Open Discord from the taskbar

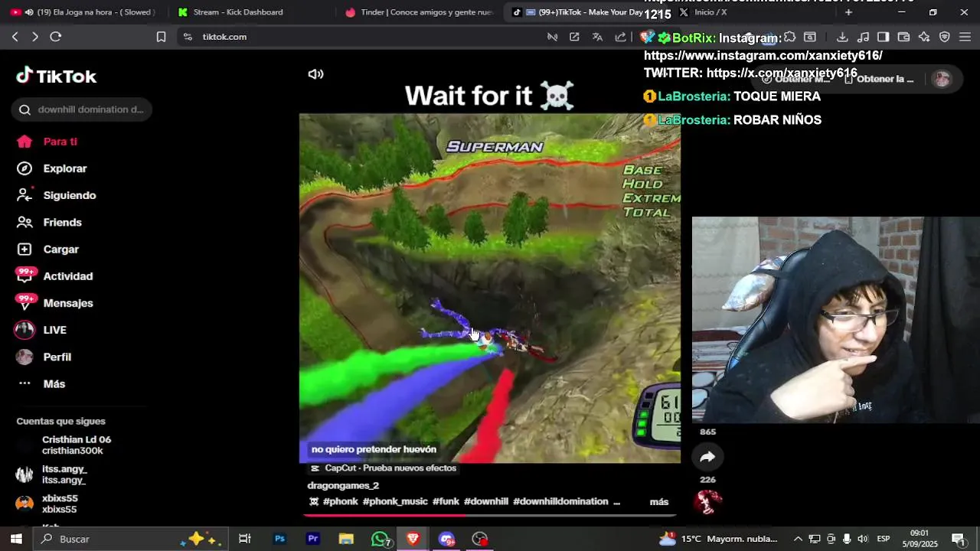446,539
